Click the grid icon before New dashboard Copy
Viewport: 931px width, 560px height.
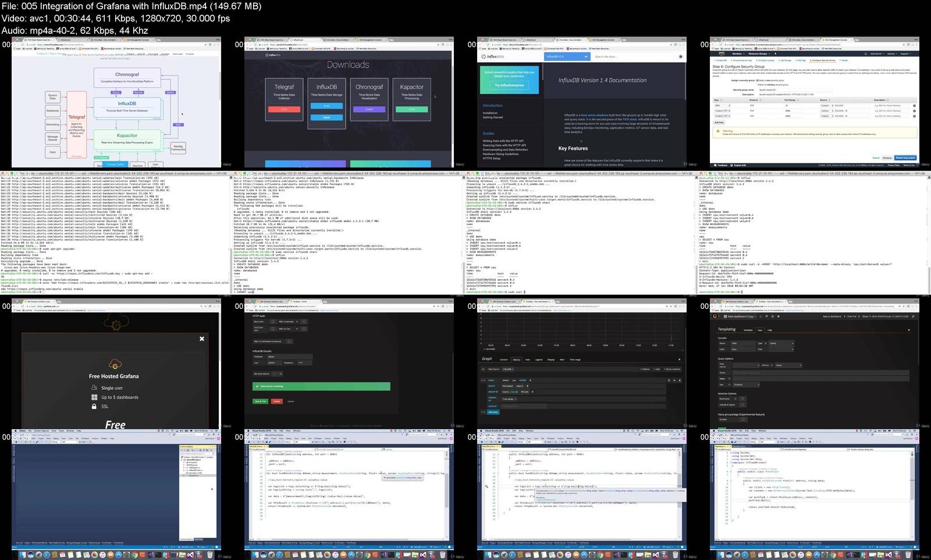pyautogui.click(x=725, y=316)
